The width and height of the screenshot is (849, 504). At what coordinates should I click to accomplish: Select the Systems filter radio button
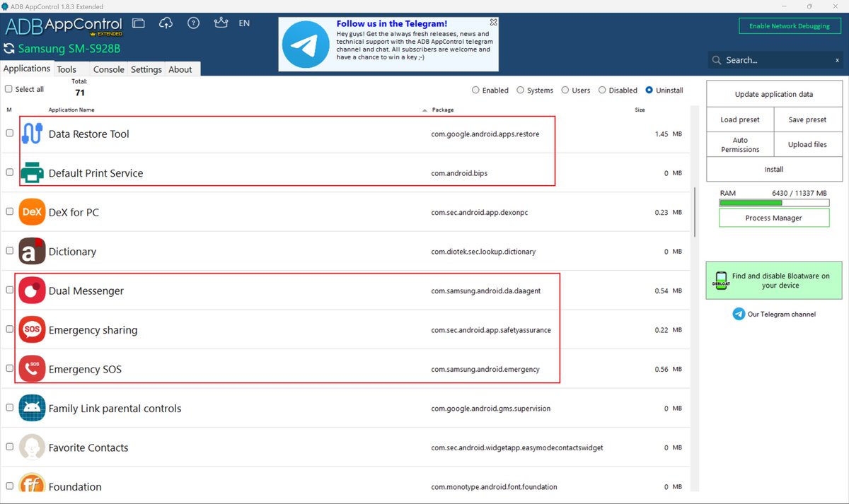(521, 90)
